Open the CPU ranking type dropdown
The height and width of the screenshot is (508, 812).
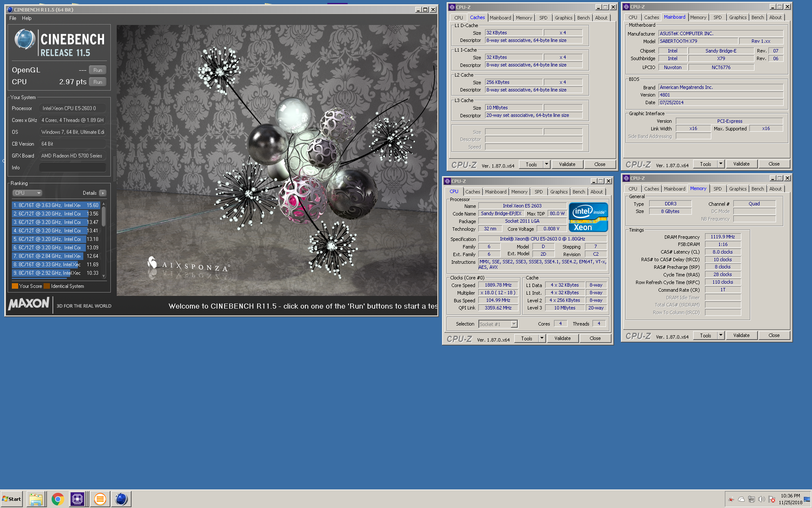click(x=27, y=193)
